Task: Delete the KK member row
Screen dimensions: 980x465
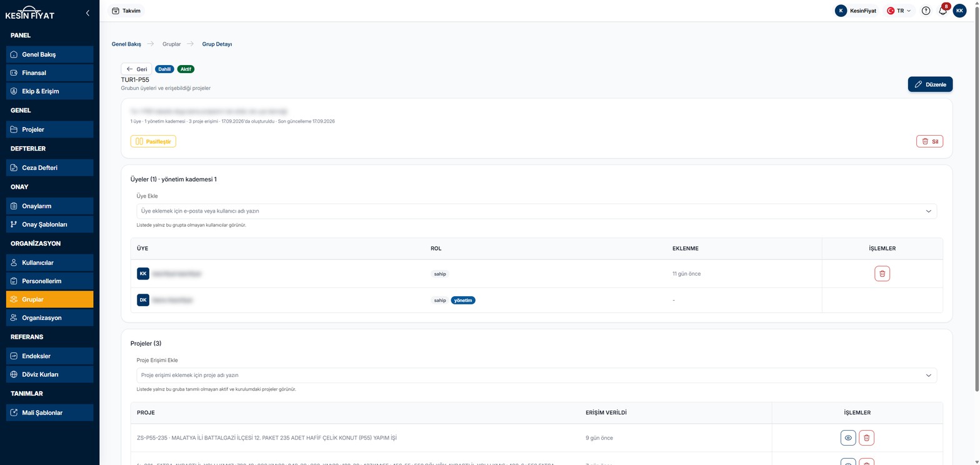Action: 882,274
